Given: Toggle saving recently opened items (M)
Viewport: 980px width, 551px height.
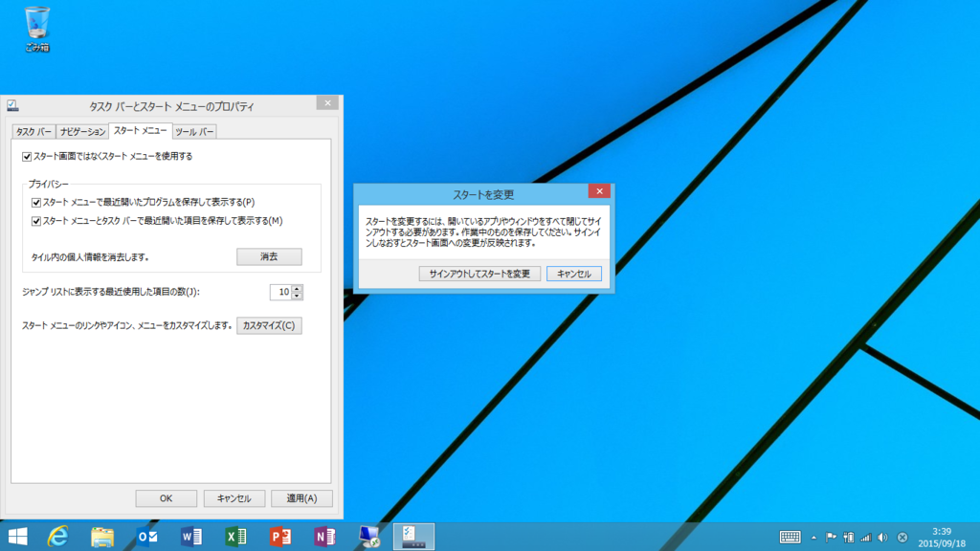Looking at the screenshot, I should click(36, 221).
